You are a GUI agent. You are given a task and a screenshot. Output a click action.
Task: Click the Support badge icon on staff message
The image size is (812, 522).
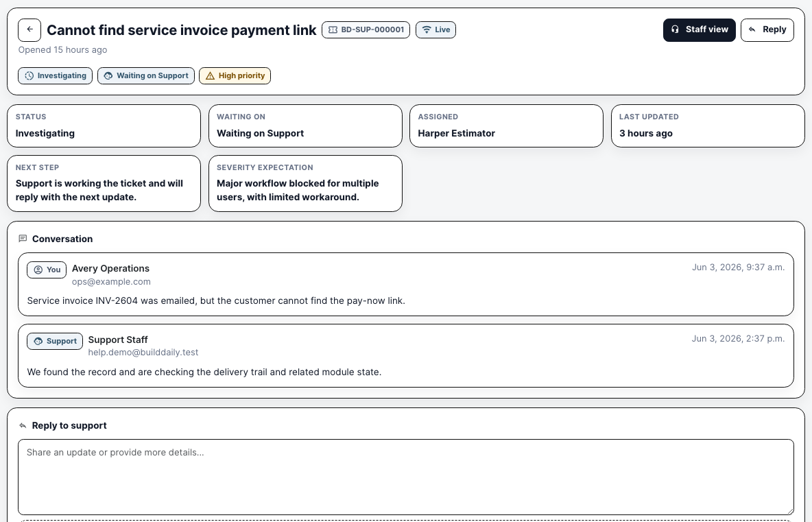38,342
